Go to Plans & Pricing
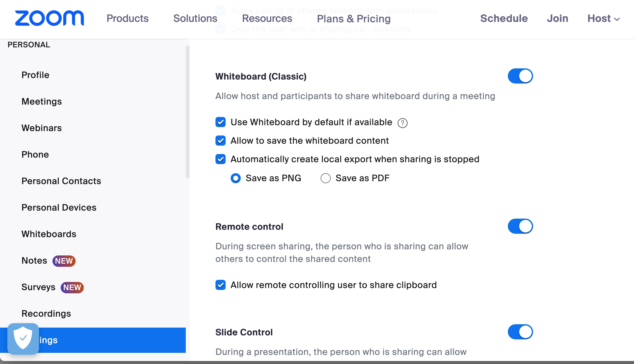Screen dimensions: 634x364 click(353, 19)
